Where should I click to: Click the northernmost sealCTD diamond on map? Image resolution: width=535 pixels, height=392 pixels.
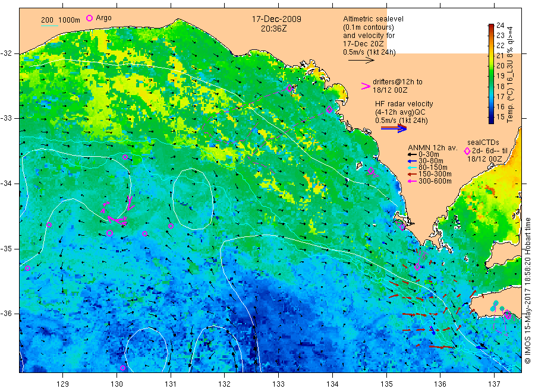click(x=289, y=88)
